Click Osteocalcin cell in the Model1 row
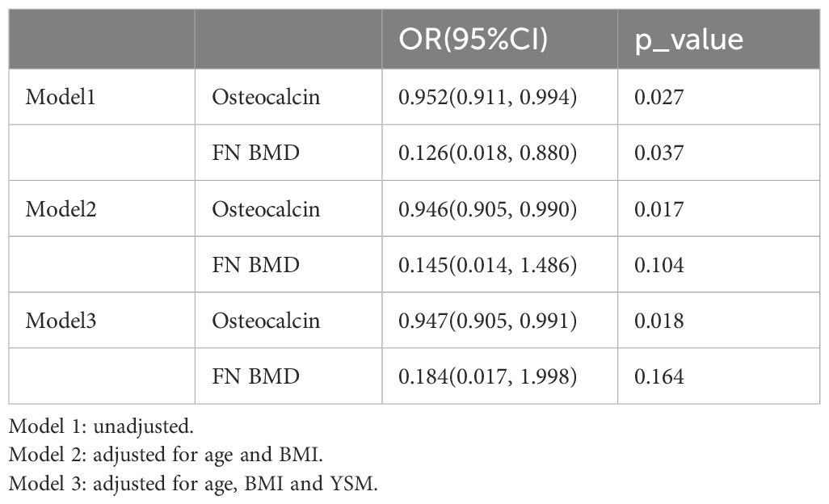The image size is (829, 504). (x=266, y=97)
